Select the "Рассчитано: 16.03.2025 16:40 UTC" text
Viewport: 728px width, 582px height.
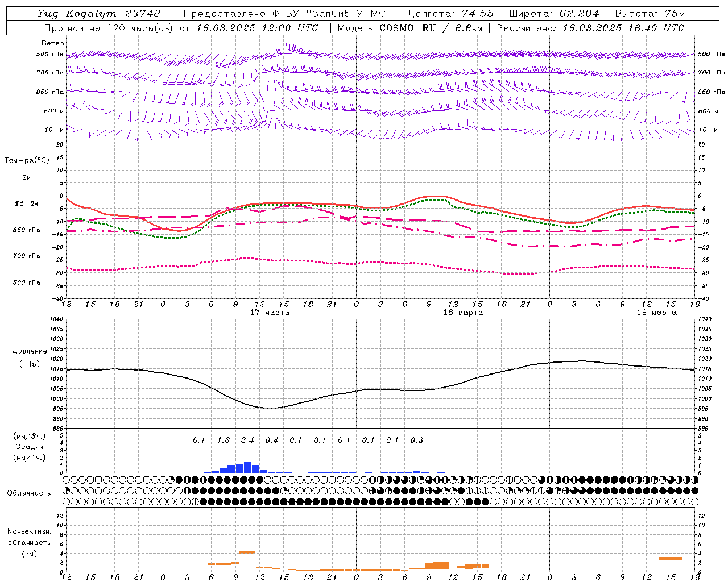point(590,28)
